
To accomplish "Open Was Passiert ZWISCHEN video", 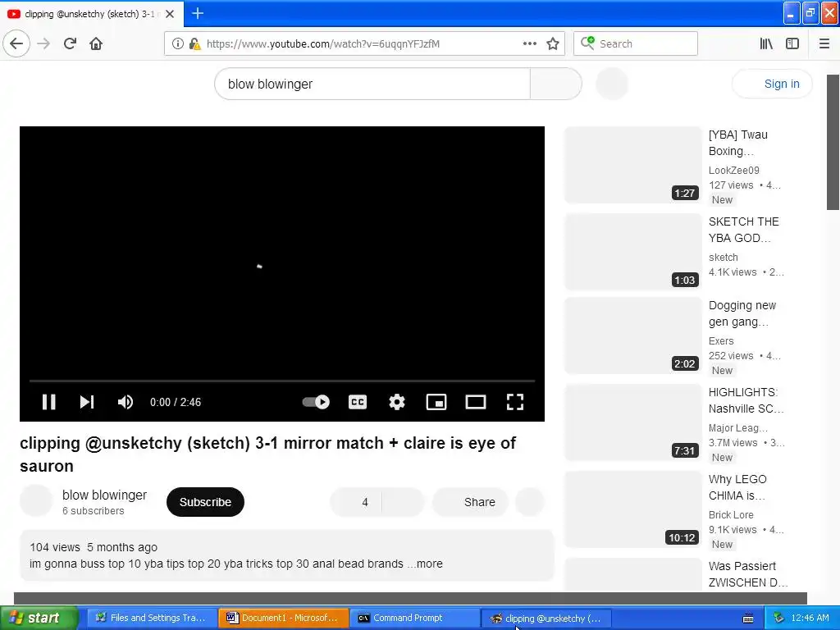I will (x=748, y=573).
